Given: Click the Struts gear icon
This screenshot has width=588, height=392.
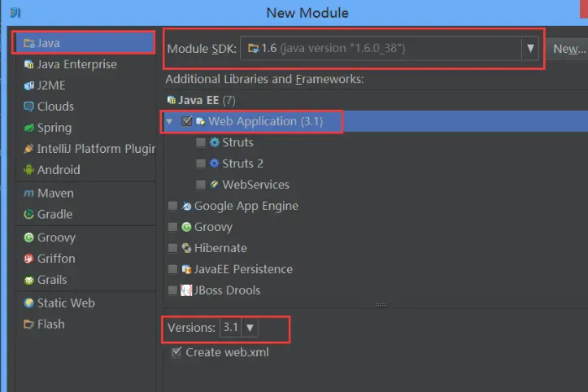Looking at the screenshot, I should [215, 142].
